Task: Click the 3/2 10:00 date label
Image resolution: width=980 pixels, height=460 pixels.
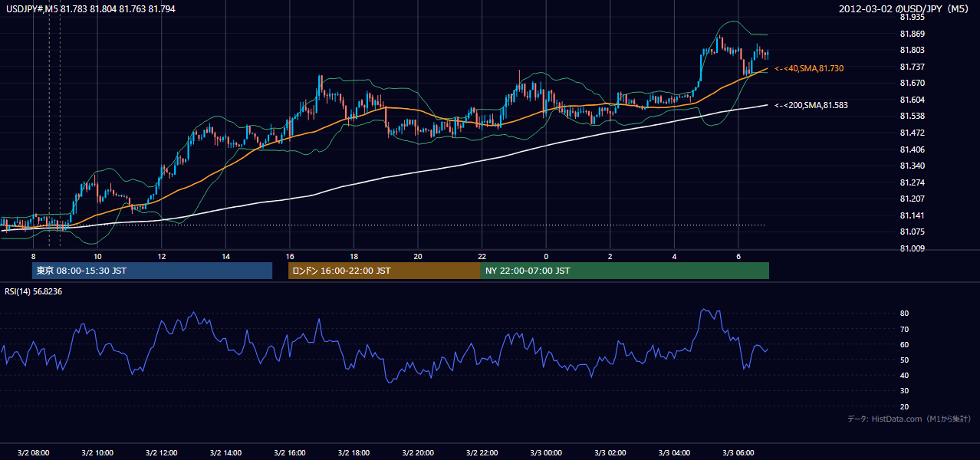Action: tap(97, 453)
